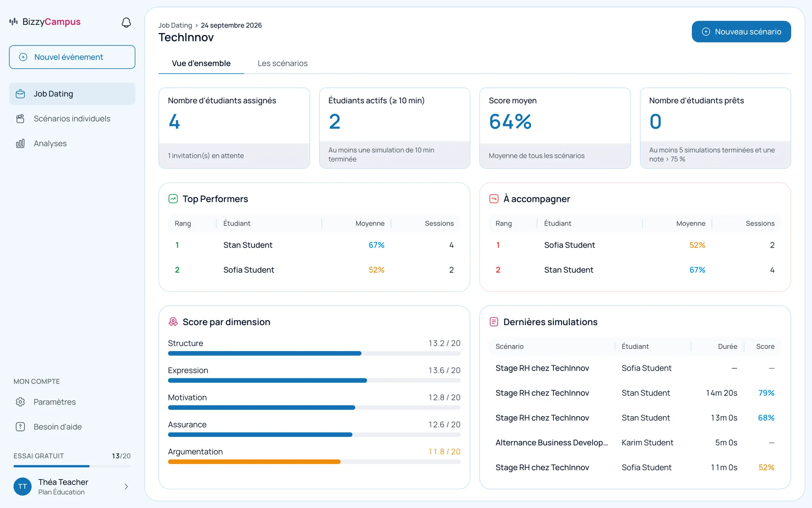Expand the Théa Teacher account chevron

pos(126,486)
